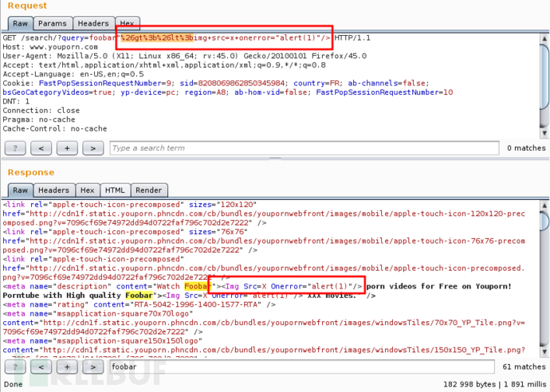
Task: Click the request pane scrollbar thumb
Action: tap(544, 76)
